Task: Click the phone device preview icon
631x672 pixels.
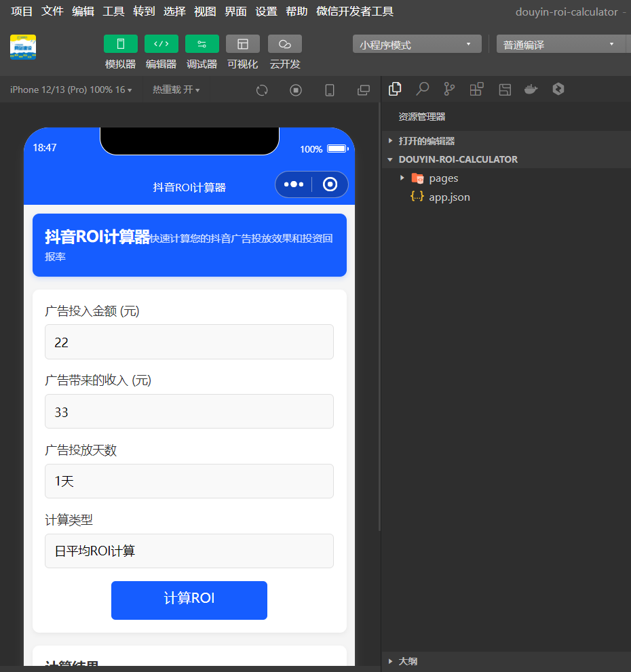Action: [x=330, y=90]
